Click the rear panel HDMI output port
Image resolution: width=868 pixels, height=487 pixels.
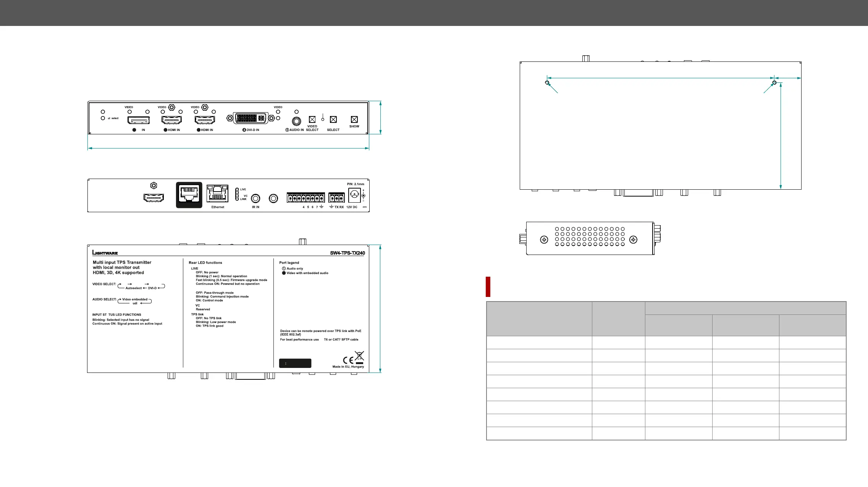coord(154,198)
